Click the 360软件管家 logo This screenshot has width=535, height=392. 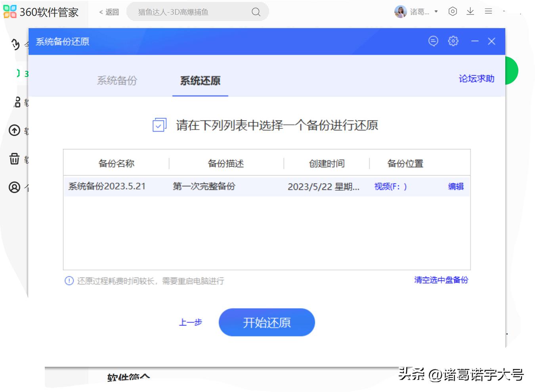point(44,12)
